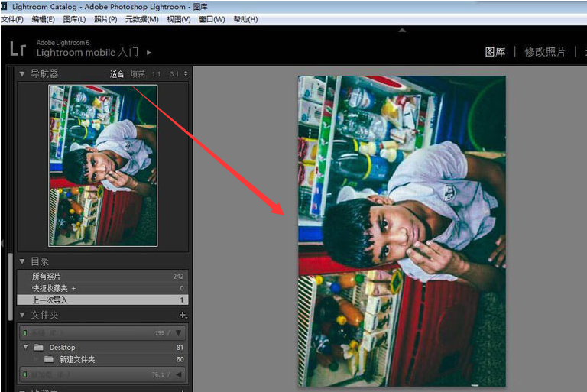Expand the second volume with 76.1 value

point(179,374)
